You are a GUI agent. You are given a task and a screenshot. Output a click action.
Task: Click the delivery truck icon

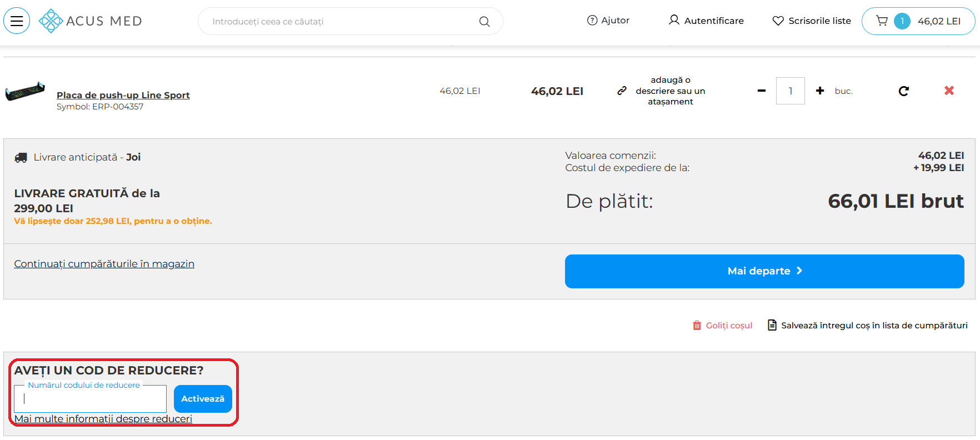21,158
